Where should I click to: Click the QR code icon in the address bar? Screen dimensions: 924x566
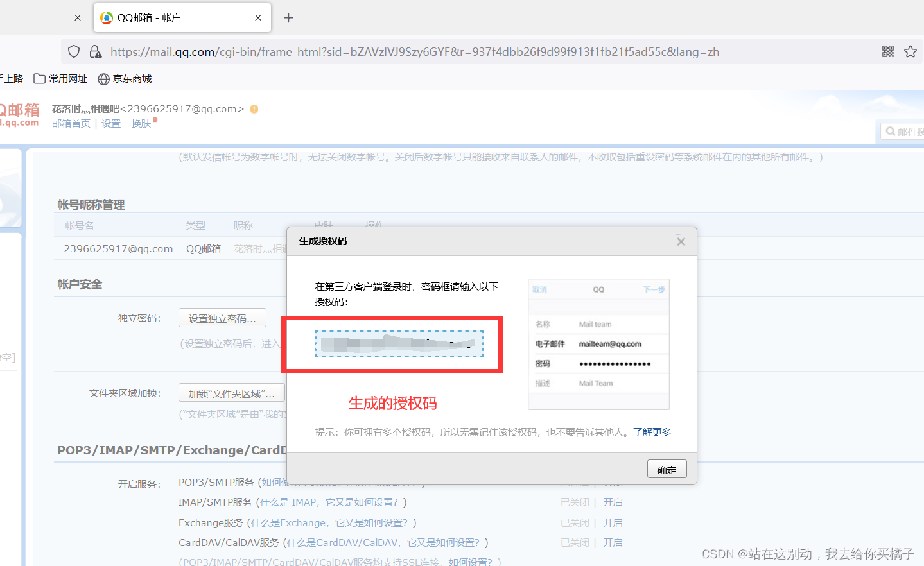tap(888, 51)
